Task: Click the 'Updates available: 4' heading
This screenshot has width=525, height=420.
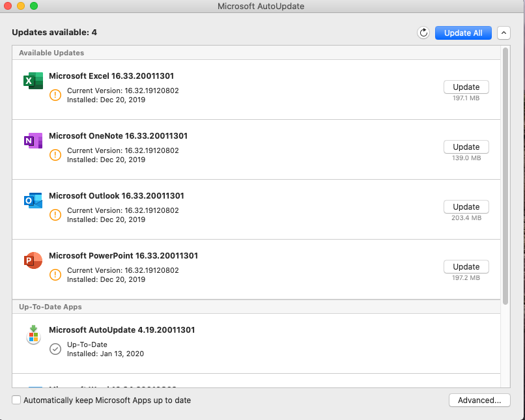Action: pos(55,32)
